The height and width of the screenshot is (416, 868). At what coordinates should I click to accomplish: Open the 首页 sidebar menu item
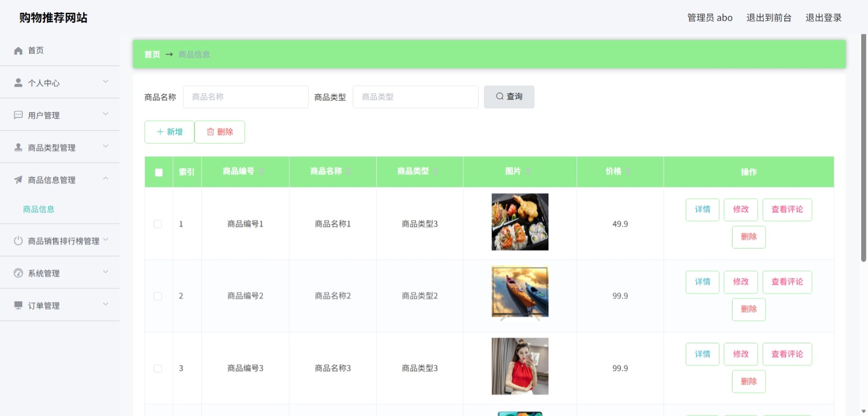tap(60, 50)
